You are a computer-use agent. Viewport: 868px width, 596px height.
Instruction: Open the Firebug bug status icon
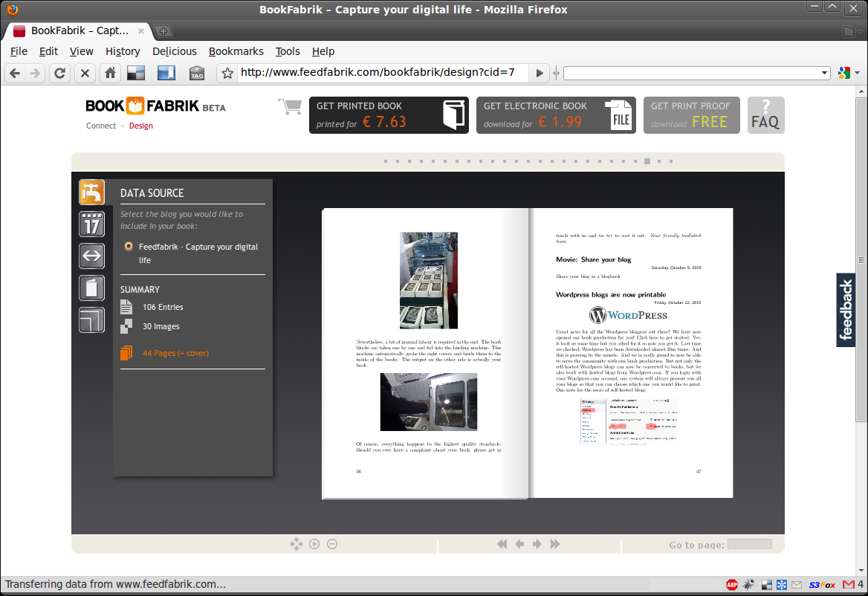point(748,584)
